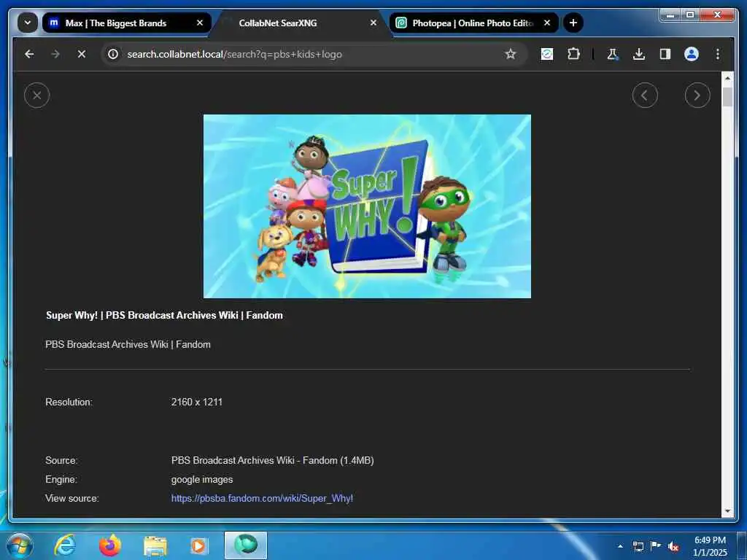Open the Chrome three-dot menu
The height and width of the screenshot is (560, 747).
click(718, 54)
